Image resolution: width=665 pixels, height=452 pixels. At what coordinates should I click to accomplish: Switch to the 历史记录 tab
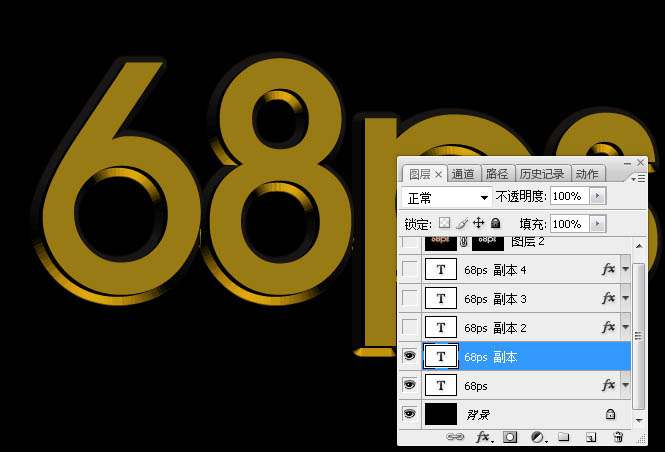542,174
